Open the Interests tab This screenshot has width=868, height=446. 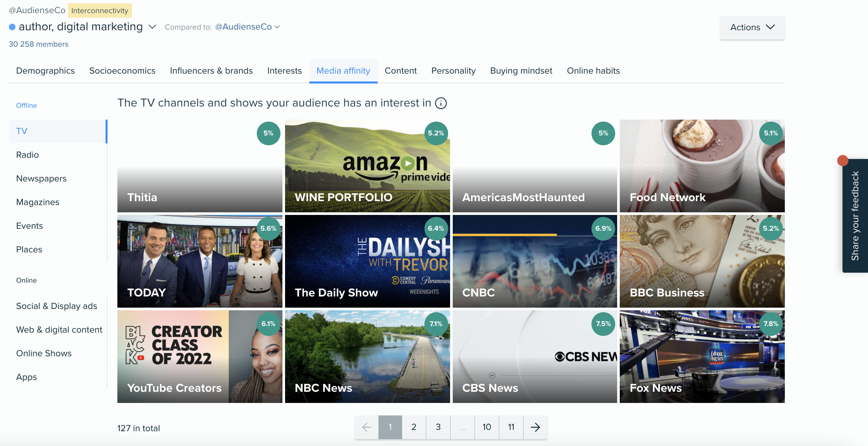[284, 71]
